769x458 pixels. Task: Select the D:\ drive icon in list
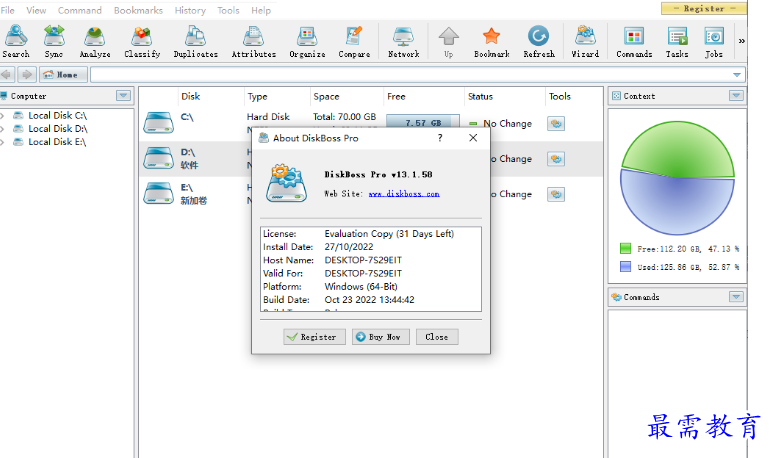(158, 158)
